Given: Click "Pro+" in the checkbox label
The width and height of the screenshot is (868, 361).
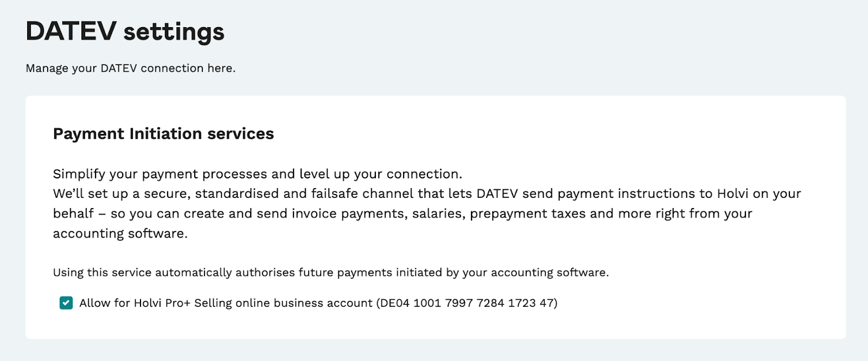Looking at the screenshot, I should click(178, 303).
